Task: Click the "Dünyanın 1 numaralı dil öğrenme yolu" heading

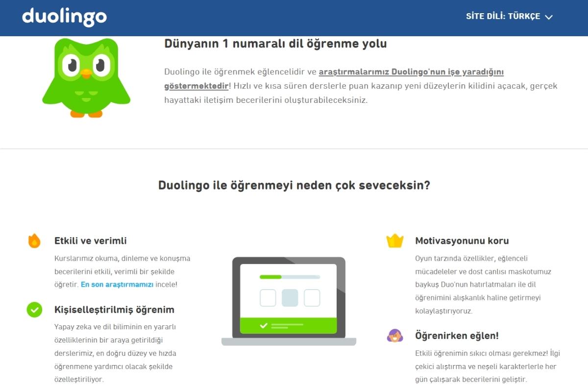Action: coord(275,44)
